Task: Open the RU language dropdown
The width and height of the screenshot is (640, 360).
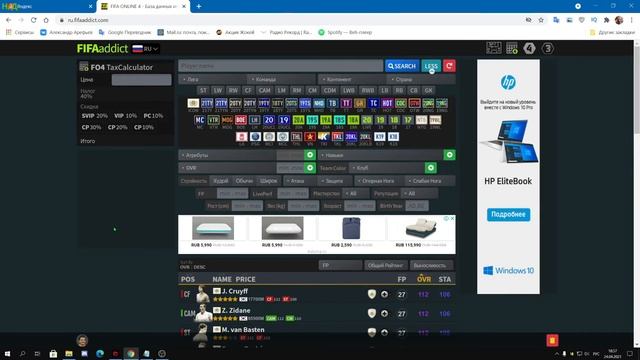Action: pos(146,49)
